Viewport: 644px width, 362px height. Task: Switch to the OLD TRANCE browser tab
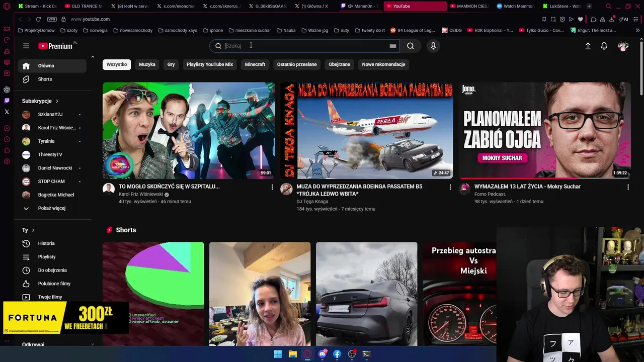pos(84,6)
